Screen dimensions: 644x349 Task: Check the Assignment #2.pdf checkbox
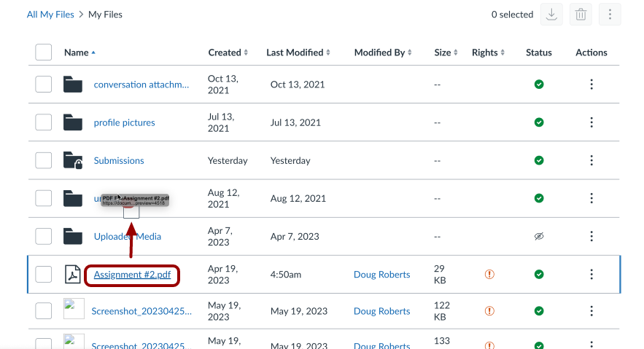(44, 275)
